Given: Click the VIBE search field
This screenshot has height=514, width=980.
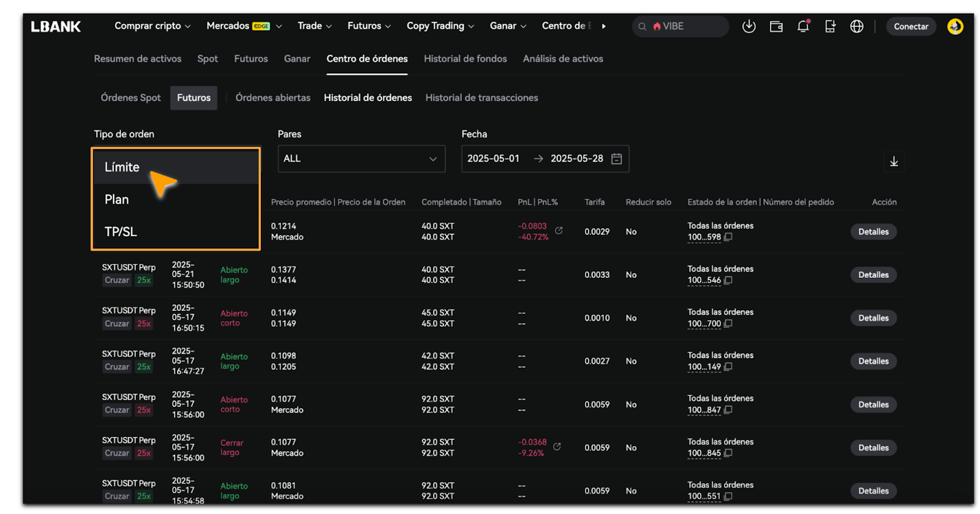Looking at the screenshot, I should (680, 26).
